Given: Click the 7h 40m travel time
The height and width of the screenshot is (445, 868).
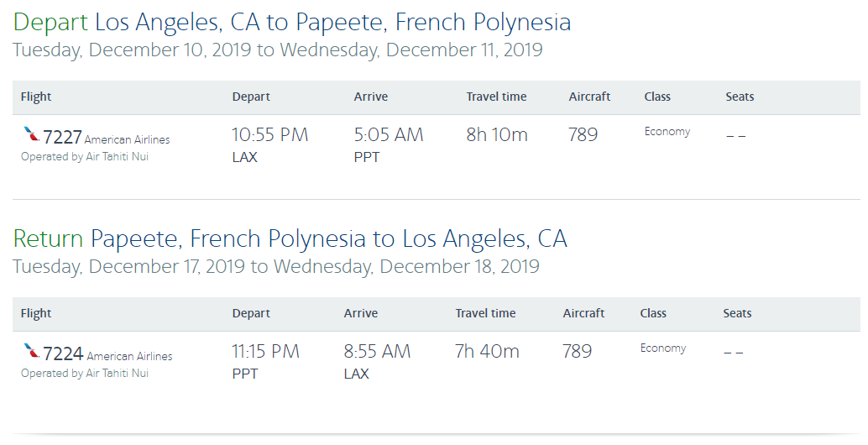Looking at the screenshot, I should [x=487, y=351].
